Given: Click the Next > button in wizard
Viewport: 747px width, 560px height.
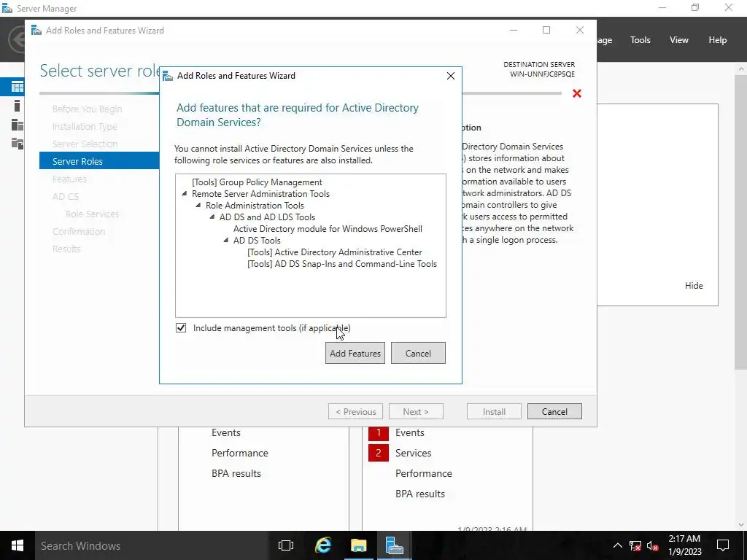Looking at the screenshot, I should pos(416,411).
